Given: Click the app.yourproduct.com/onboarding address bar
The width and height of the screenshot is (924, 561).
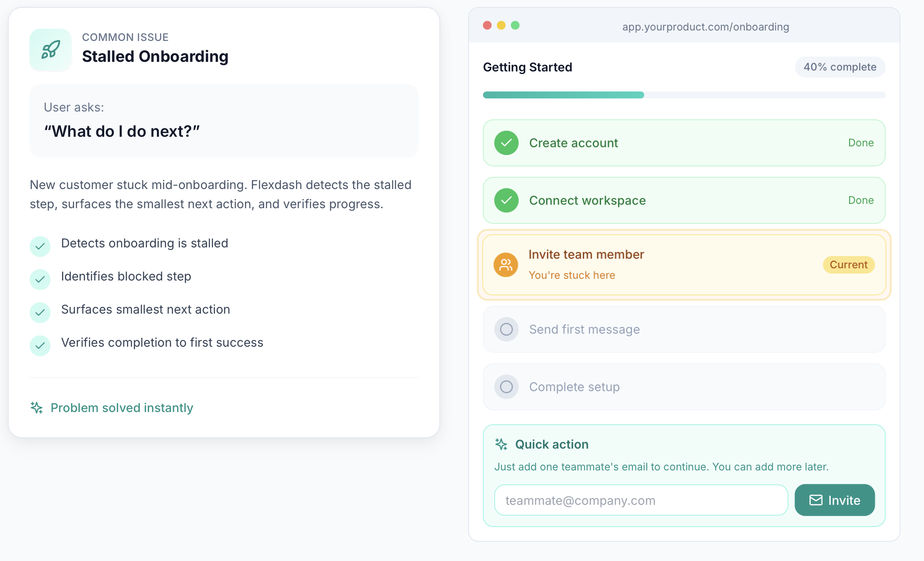Looking at the screenshot, I should point(705,27).
